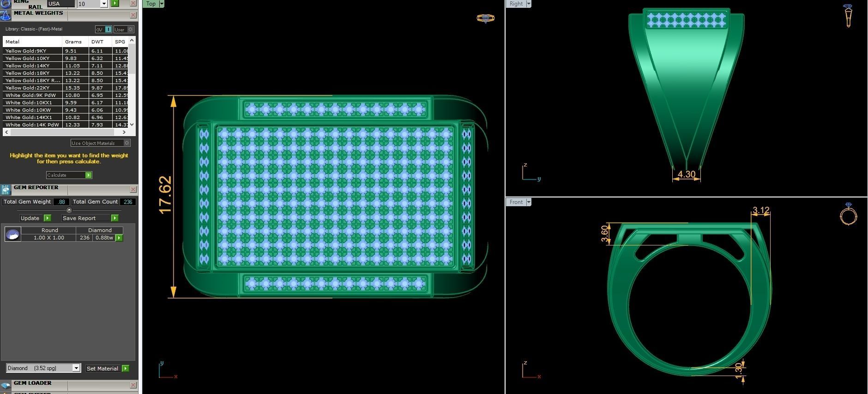The width and height of the screenshot is (868, 394).
Task: Run Calculate with its green arrow
Action: 89,175
